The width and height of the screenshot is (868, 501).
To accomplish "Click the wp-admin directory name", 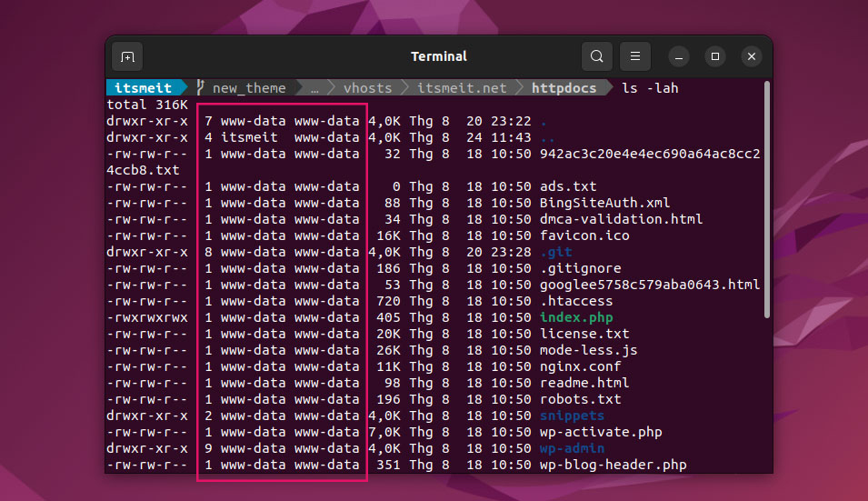I will 572,448.
